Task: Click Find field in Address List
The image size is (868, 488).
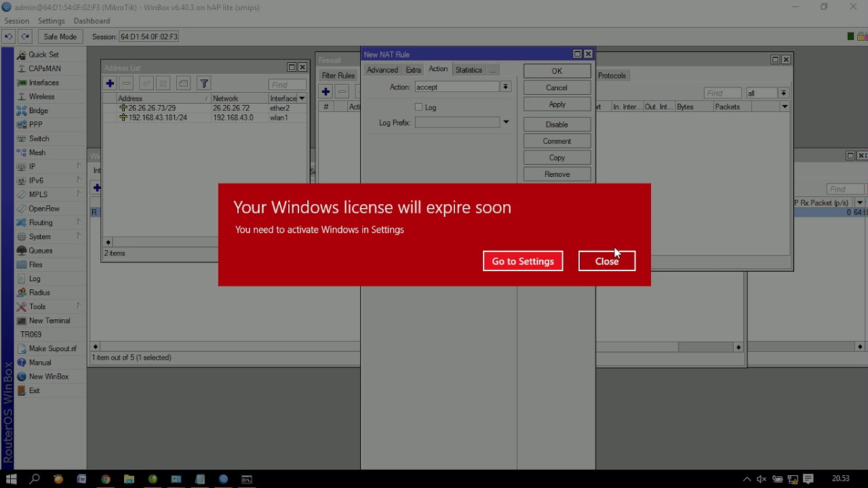Action: 288,85
